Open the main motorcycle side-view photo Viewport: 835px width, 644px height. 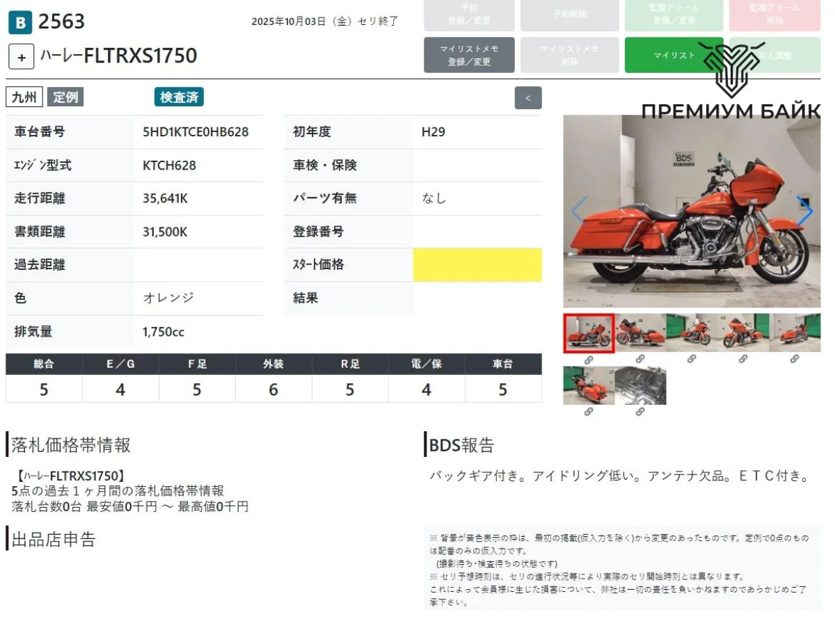pos(692,211)
